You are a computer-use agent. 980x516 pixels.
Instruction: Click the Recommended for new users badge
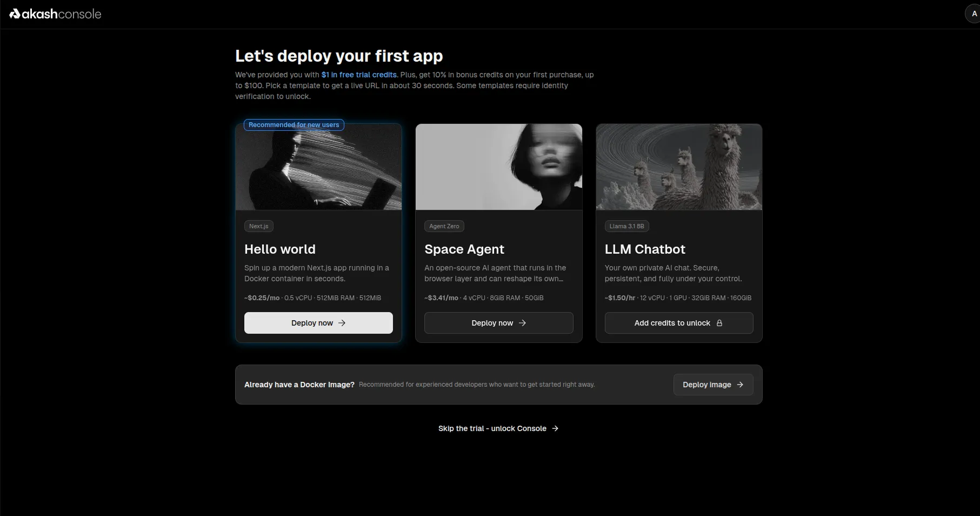(294, 125)
